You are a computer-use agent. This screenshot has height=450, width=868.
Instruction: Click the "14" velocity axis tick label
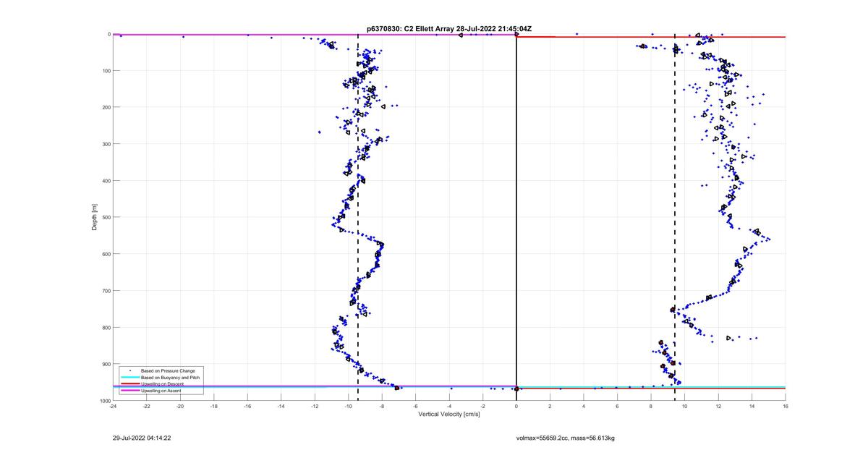click(752, 407)
